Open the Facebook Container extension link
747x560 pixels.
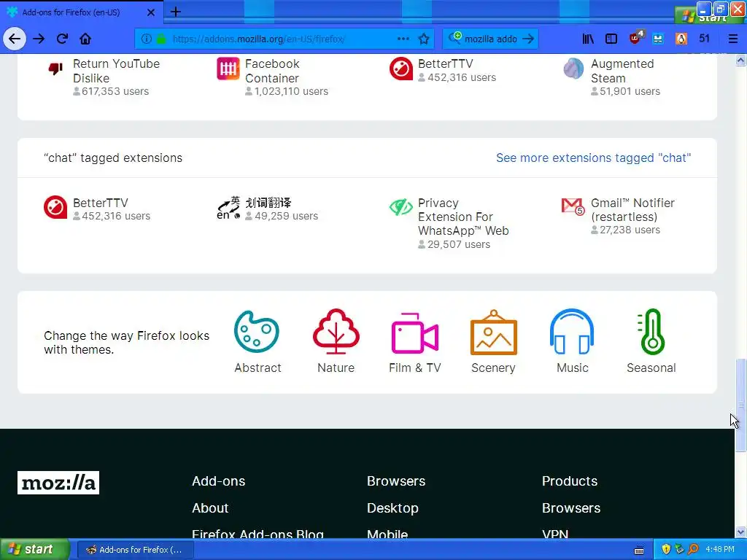(x=272, y=71)
